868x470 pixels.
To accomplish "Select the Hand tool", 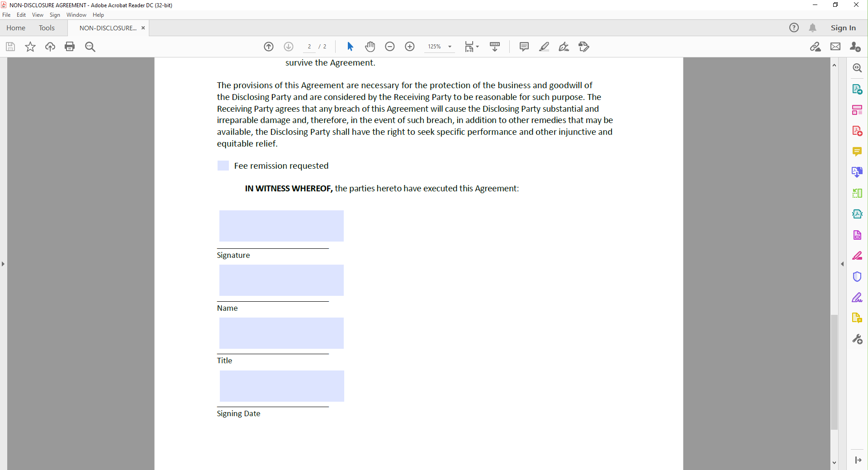I will [x=370, y=47].
